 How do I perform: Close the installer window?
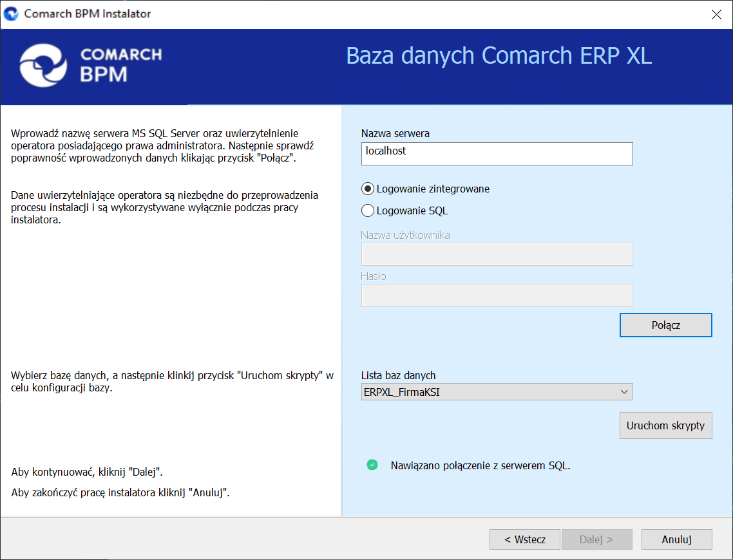[716, 14]
